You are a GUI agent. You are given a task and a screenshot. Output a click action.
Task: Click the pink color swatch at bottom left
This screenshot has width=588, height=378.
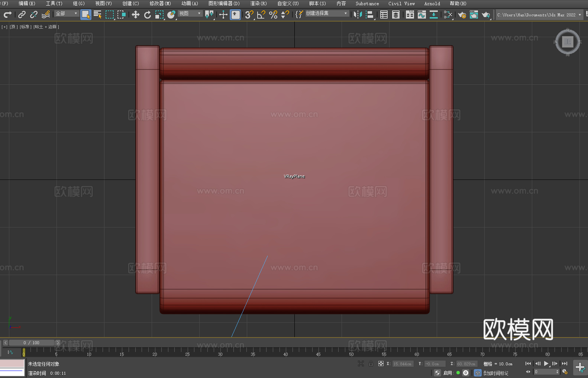pos(12,363)
